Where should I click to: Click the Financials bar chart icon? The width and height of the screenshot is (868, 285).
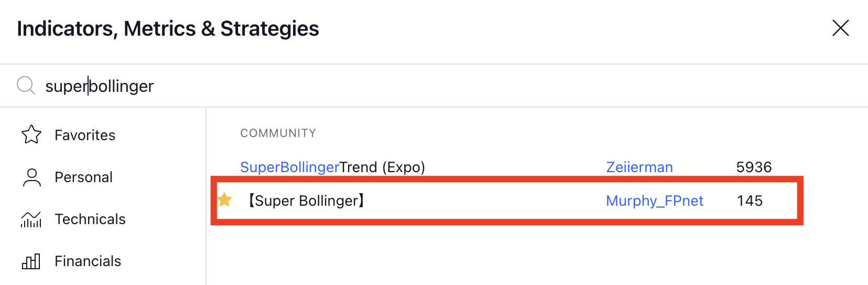[31, 261]
